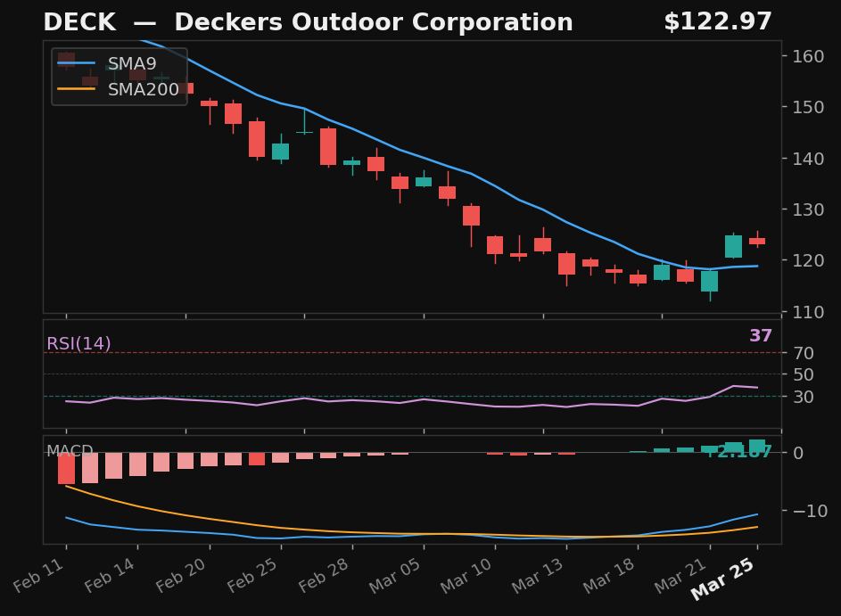
Task: Click the orange SMA200 legend line swatch
Action: click(76, 89)
